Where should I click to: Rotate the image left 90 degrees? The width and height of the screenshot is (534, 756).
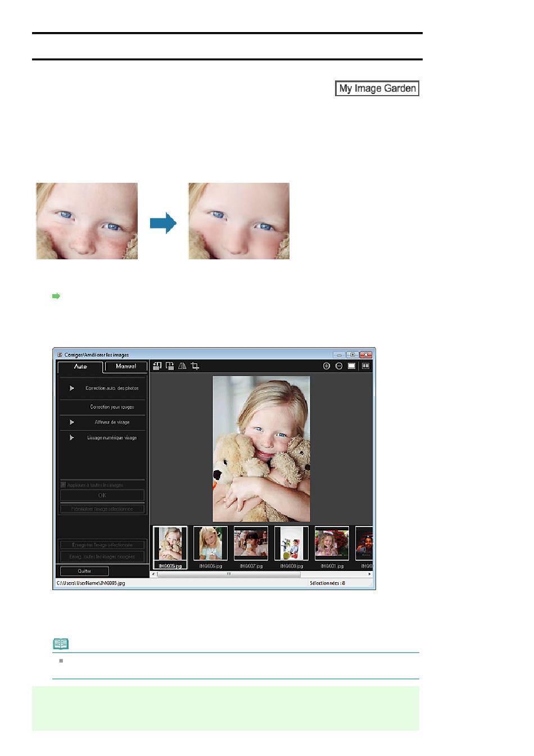click(157, 366)
